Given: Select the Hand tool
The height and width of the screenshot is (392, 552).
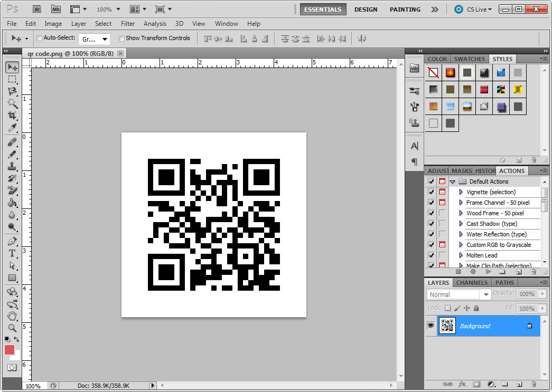Looking at the screenshot, I should point(12,317).
